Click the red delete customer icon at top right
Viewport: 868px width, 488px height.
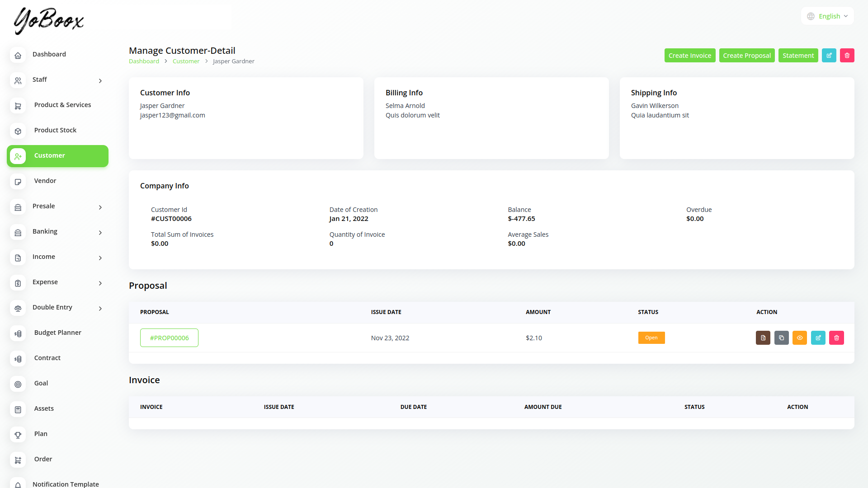pyautogui.click(x=847, y=56)
